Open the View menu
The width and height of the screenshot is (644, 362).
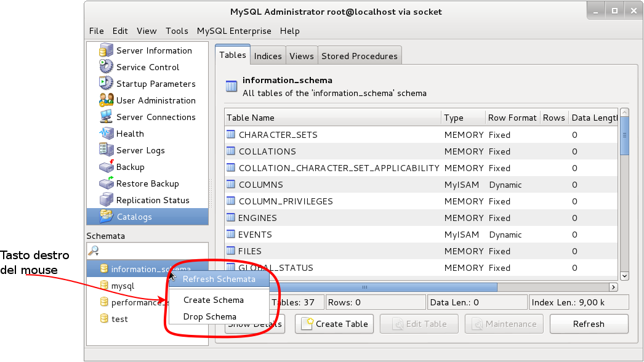147,31
